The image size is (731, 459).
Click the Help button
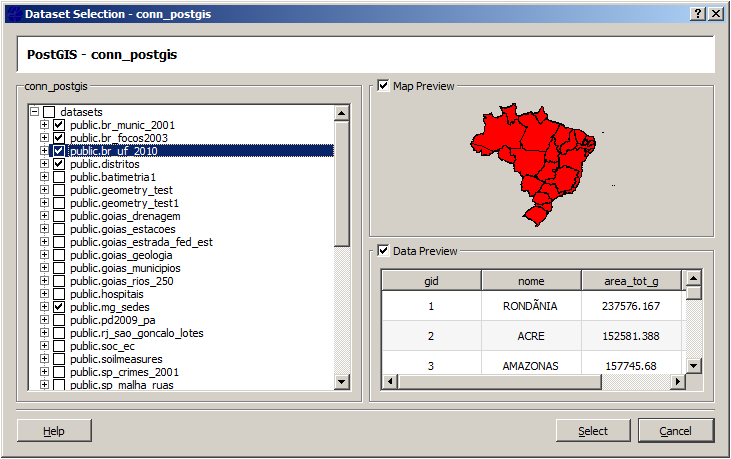(x=54, y=431)
